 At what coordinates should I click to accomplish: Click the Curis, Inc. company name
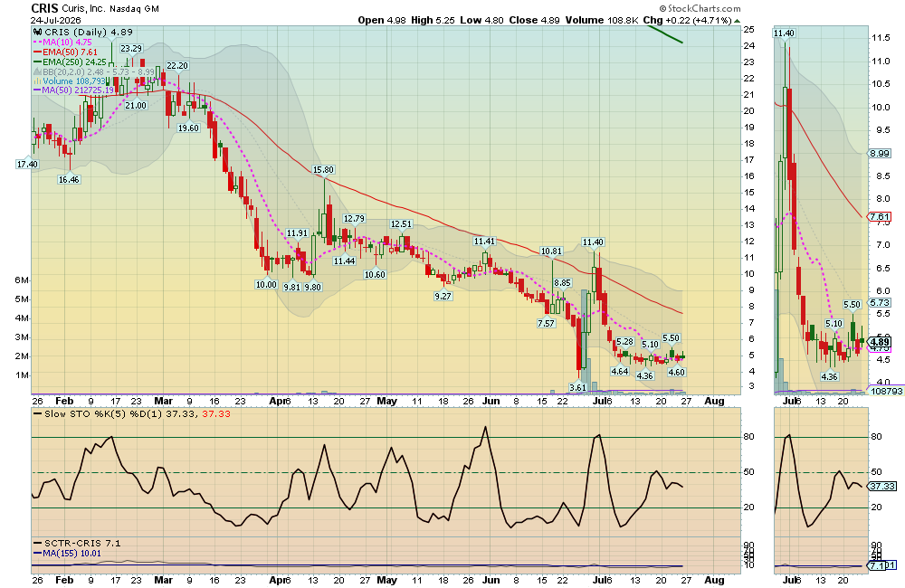(x=83, y=9)
